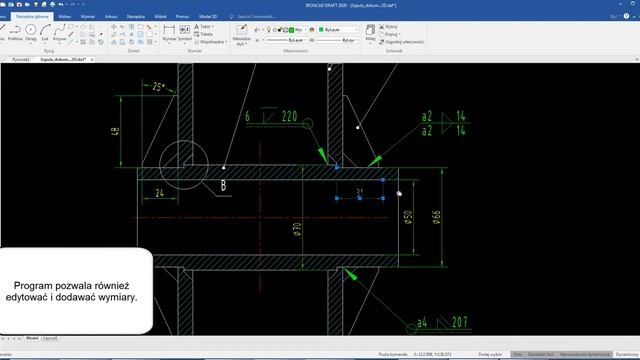Click the undo arrow in quick access toolbar

tap(61, 4)
